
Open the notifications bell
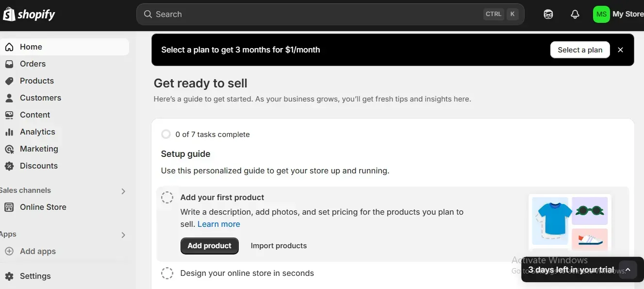pyautogui.click(x=575, y=15)
